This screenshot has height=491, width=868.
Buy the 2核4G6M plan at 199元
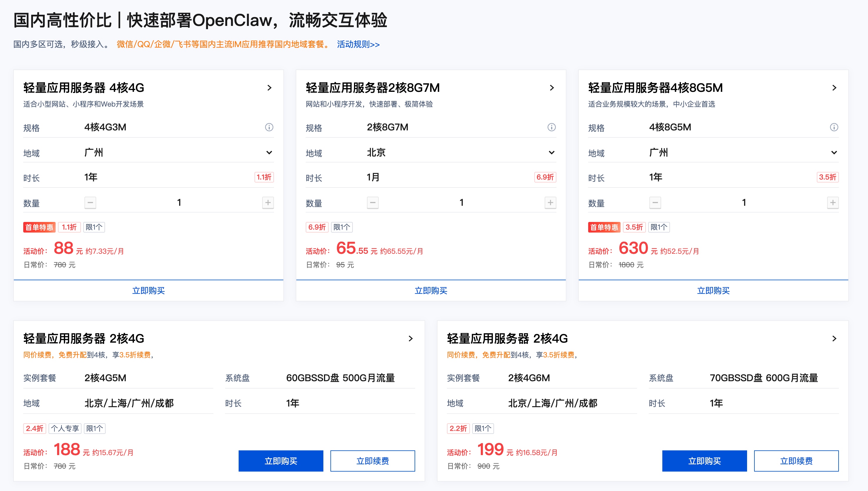[x=704, y=461]
